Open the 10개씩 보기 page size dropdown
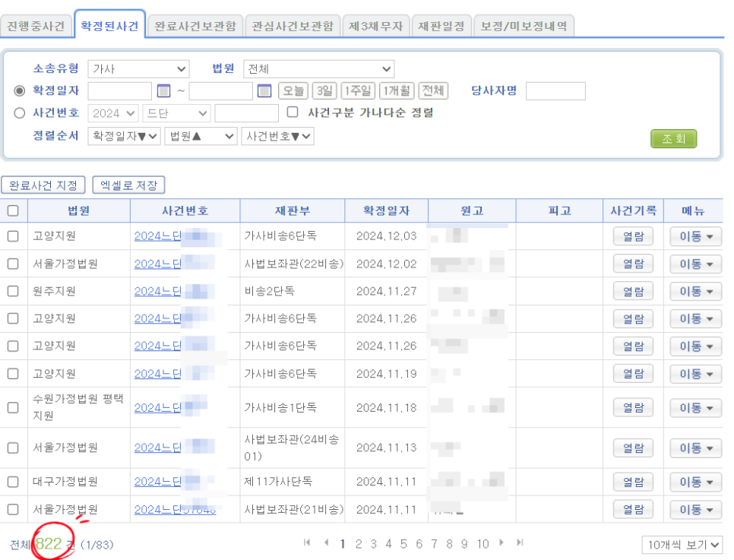 point(682,545)
